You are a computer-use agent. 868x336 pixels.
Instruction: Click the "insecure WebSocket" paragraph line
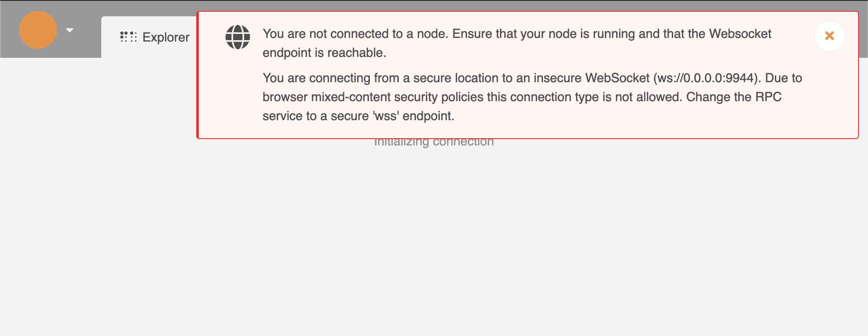[x=532, y=78]
